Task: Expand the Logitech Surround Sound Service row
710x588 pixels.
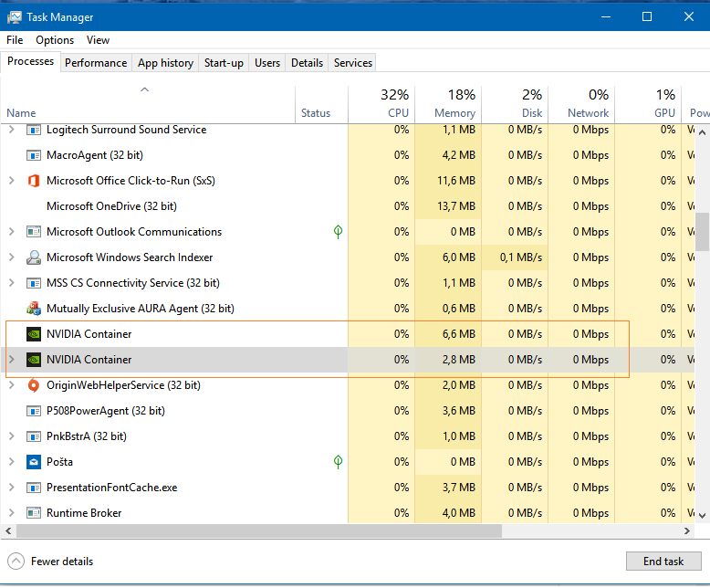Action: coord(12,130)
